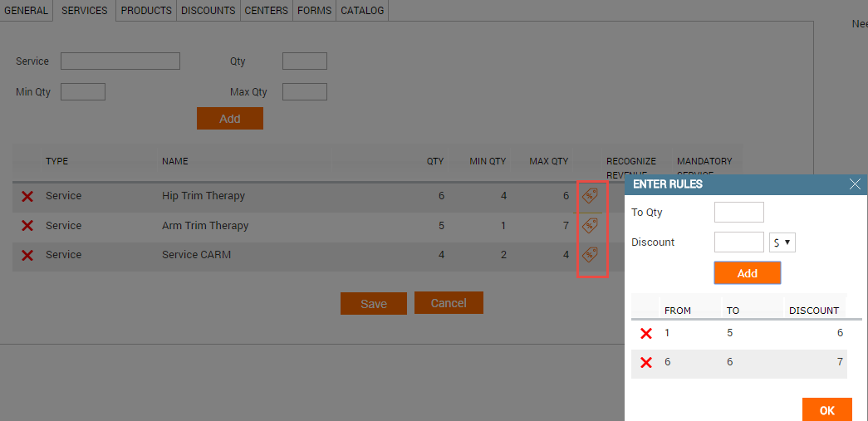This screenshot has height=421, width=868.
Task: Focus the Discount amount input field
Action: (739, 242)
